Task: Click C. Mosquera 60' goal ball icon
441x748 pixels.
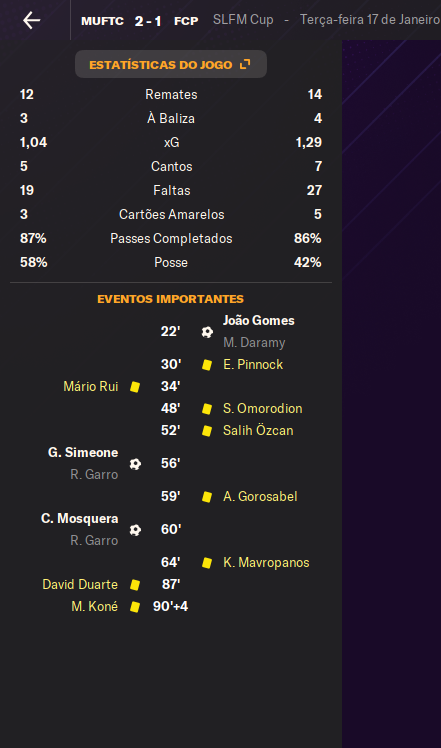Action: tap(135, 530)
